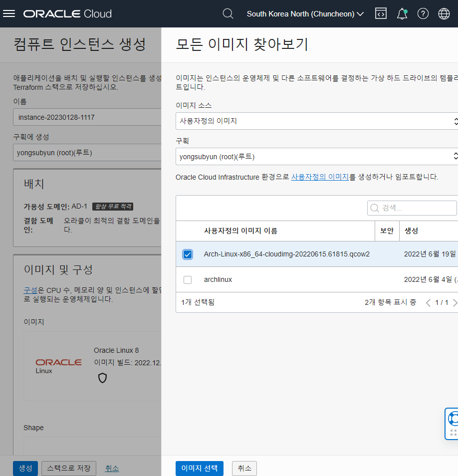Viewport: 458px width, 476px height.
Task: Click the Oracle Cloud logo
Action: click(67, 13)
